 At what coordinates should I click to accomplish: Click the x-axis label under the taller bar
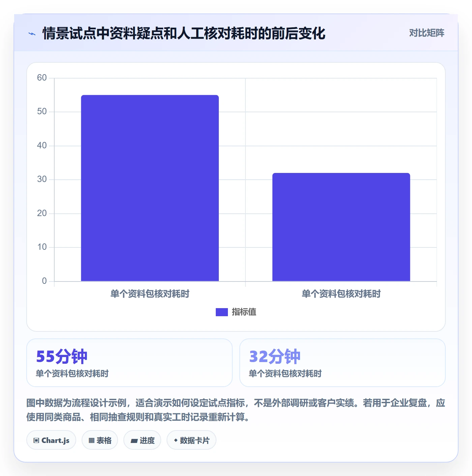click(x=150, y=294)
